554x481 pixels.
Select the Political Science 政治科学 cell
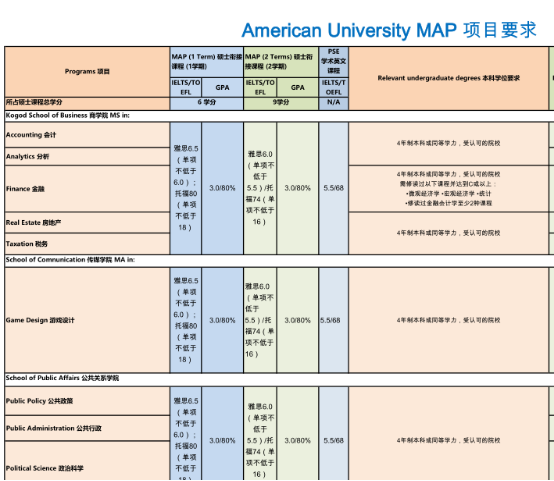pyautogui.click(x=87, y=461)
